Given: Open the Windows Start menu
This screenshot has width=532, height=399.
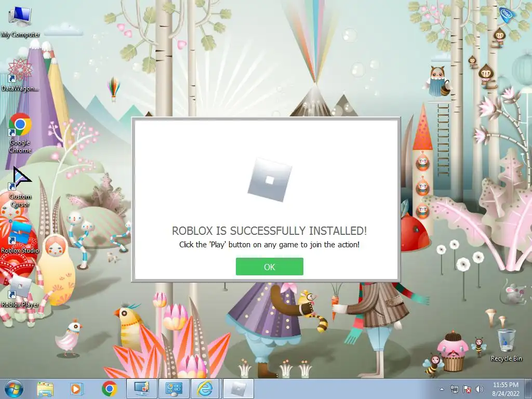Looking at the screenshot, I should [x=14, y=389].
